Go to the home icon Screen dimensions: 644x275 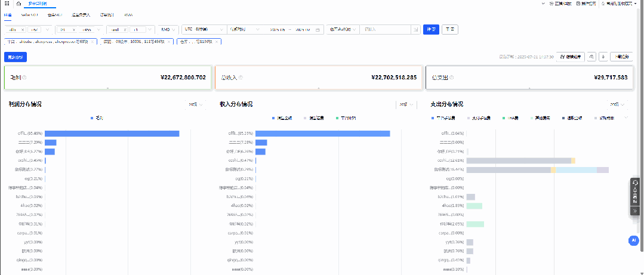(19, 4)
